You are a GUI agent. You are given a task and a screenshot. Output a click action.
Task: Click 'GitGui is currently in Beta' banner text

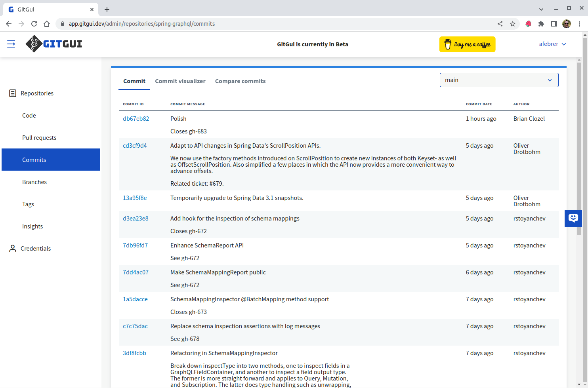[313, 44]
